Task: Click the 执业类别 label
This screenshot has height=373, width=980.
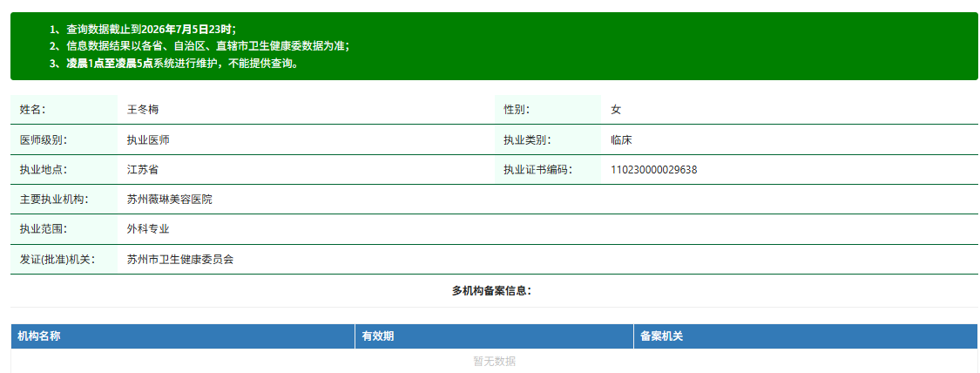Action: [x=527, y=140]
